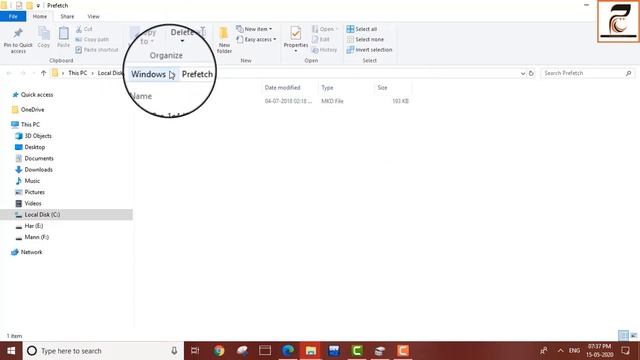Open Downloads in navigation pane
Screen dimensions: 640x360
pos(38,169)
